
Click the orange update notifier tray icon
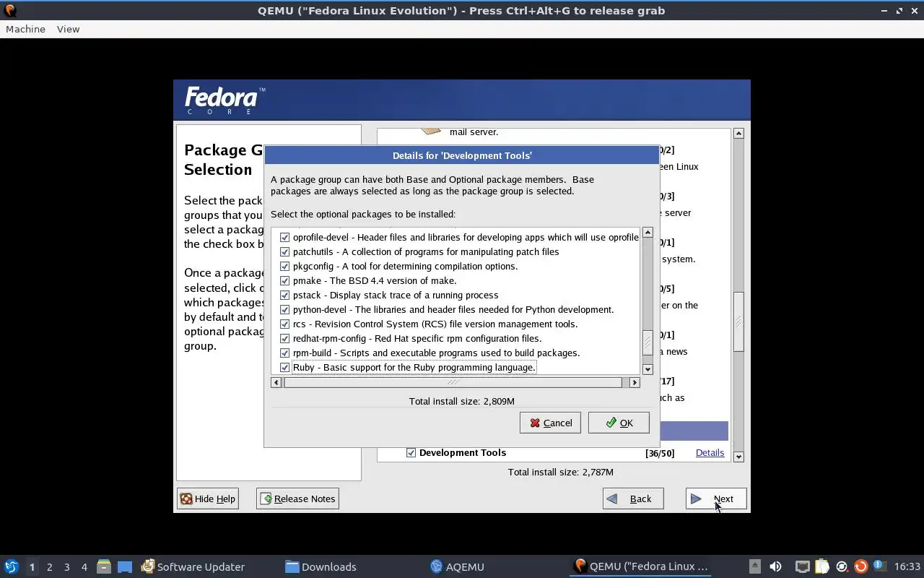[860, 566]
